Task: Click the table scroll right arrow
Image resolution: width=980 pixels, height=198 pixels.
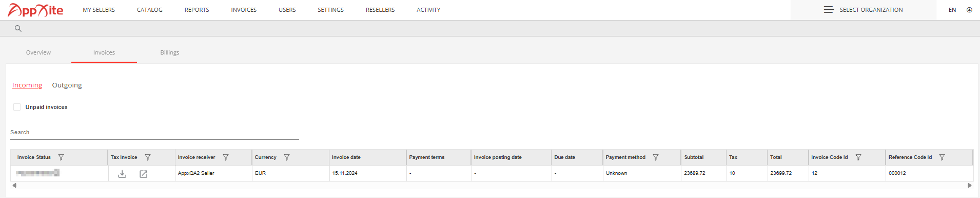Action: pyautogui.click(x=970, y=186)
